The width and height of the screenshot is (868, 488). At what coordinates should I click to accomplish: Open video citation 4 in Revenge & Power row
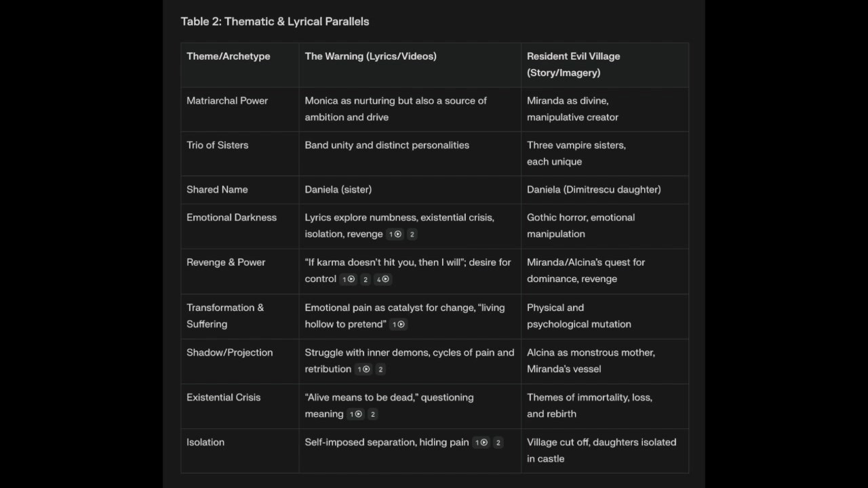(382, 279)
